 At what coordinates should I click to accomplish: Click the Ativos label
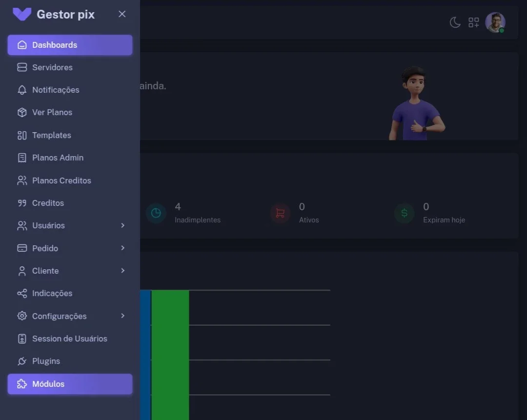[309, 220]
